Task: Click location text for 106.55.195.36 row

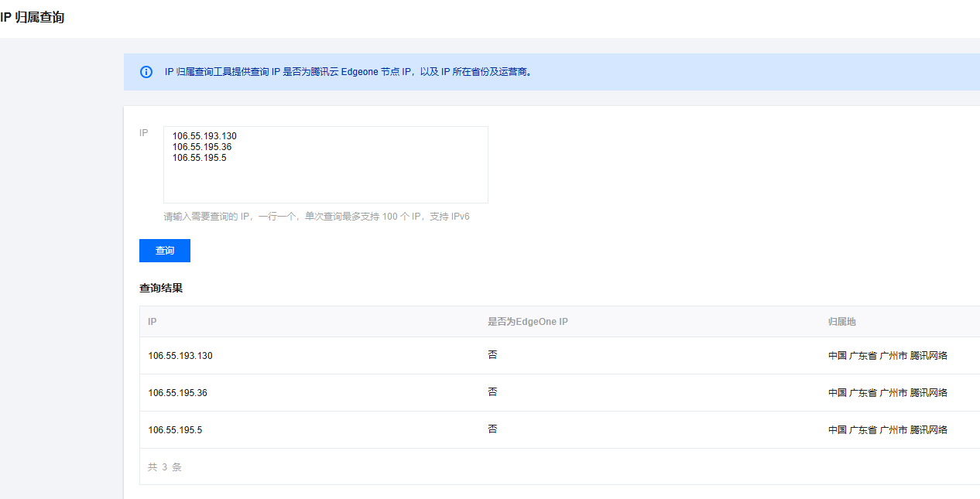Action: (888, 393)
